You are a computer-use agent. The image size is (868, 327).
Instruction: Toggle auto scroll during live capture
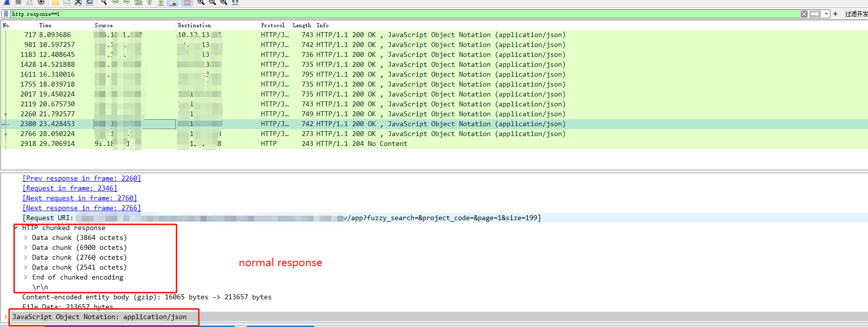click(x=173, y=2)
